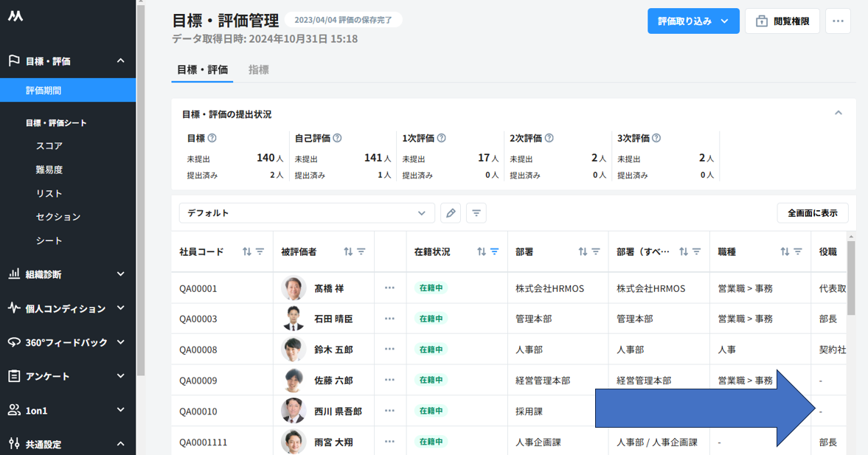This screenshot has height=455, width=868.
Task: Filter the 部署 column
Action: (596, 251)
